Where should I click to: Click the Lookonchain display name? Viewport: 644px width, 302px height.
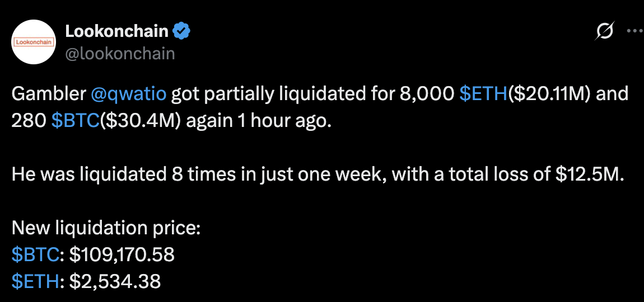[116, 31]
